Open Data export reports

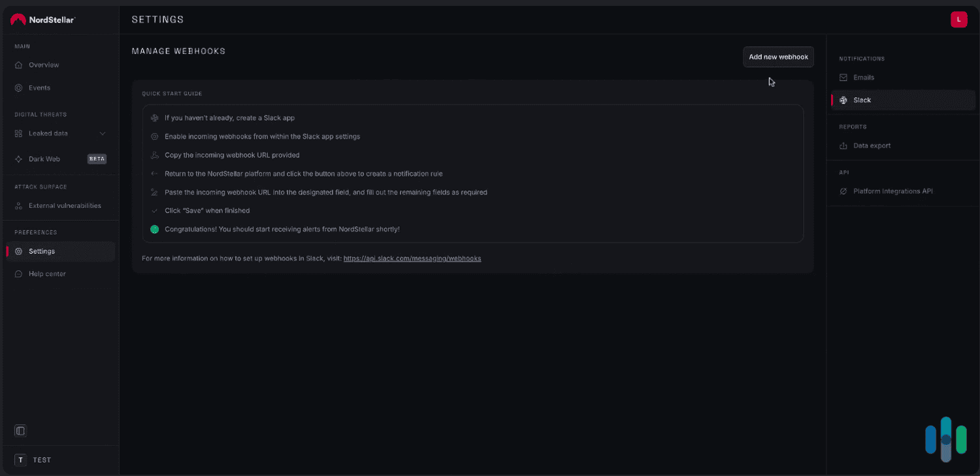point(872,146)
